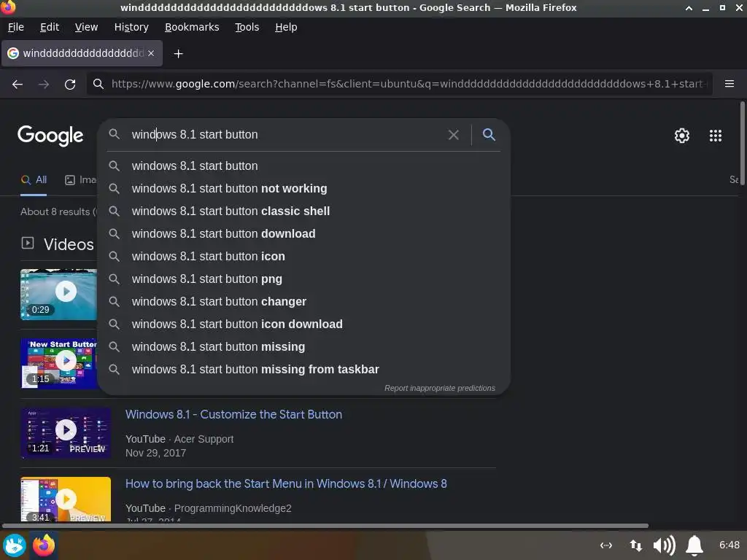The width and height of the screenshot is (747, 560).
Task: Choose suggestion 'windows 8.1 start button download'
Action: (x=303, y=234)
